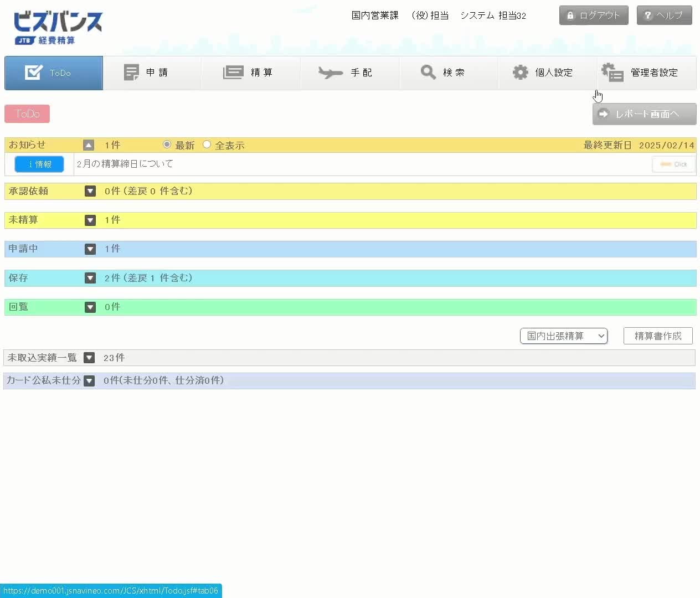700x598 pixels.
Task: Click the システム 担当32 user name
Action: 493,16
